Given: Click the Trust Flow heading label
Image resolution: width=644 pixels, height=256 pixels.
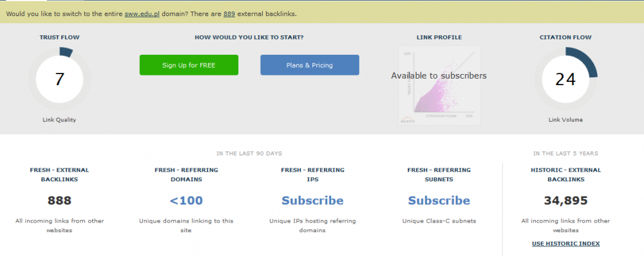Looking at the screenshot, I should pyautogui.click(x=59, y=37).
